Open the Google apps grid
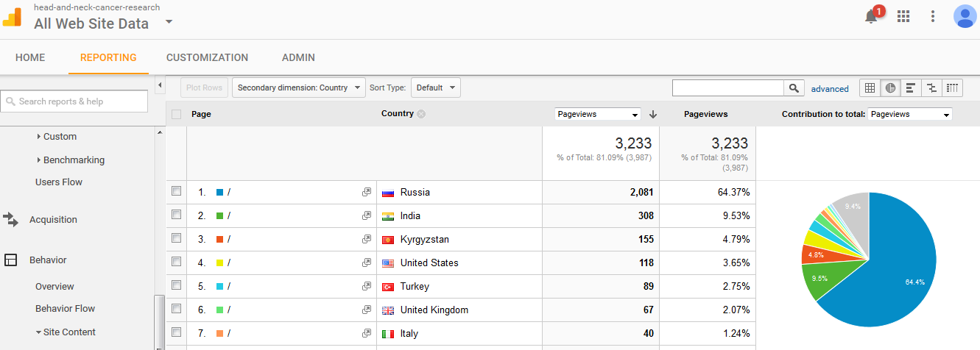The height and width of the screenshot is (350, 980). pyautogui.click(x=903, y=16)
